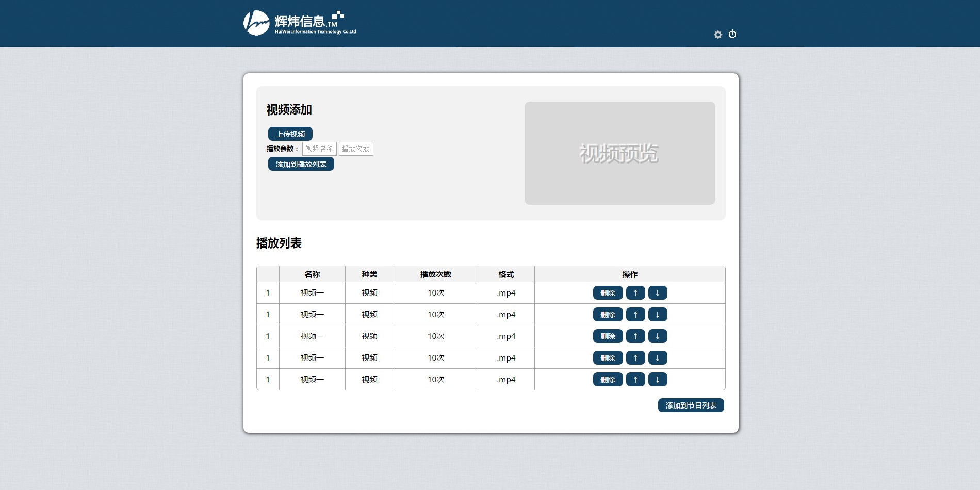Delete the first playlist row

[x=608, y=293]
